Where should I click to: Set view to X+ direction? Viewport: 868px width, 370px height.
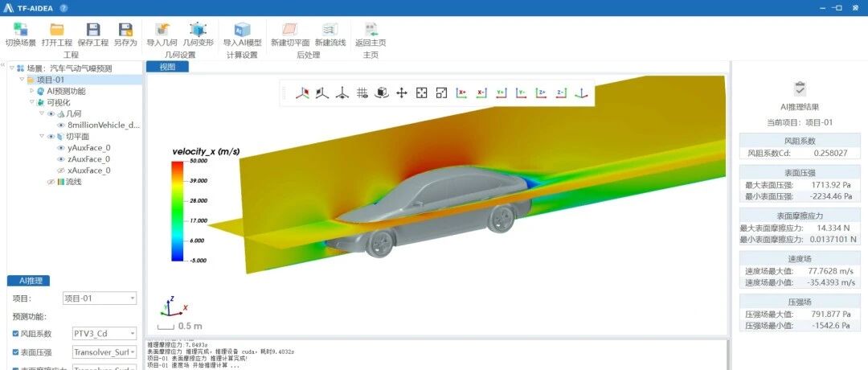[461, 93]
